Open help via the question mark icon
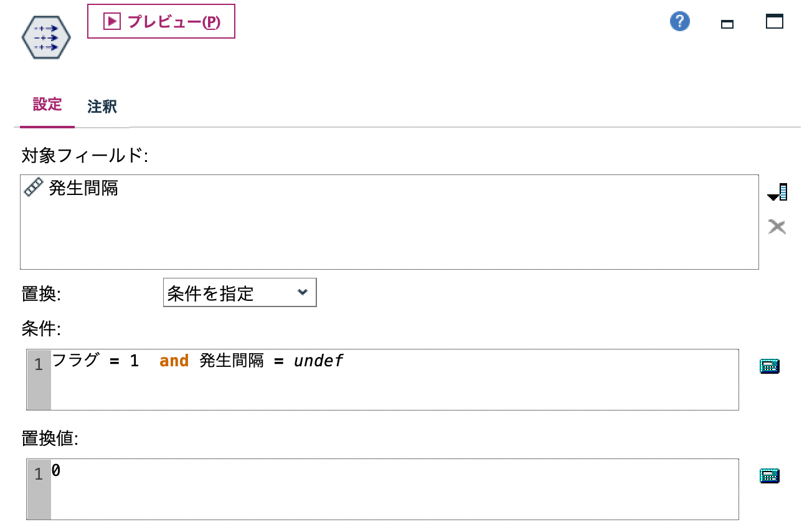Image resolution: width=812 pixels, height=527 pixels. [679, 21]
